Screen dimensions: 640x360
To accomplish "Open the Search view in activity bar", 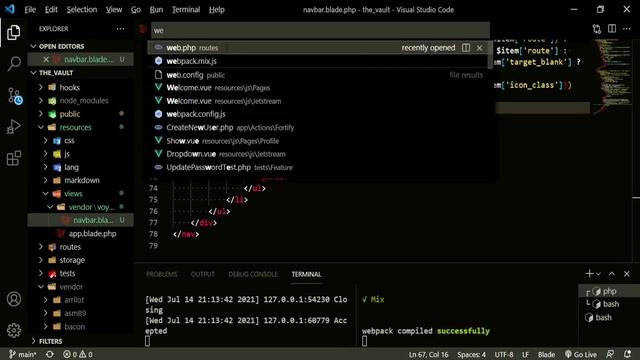I will click(x=14, y=64).
